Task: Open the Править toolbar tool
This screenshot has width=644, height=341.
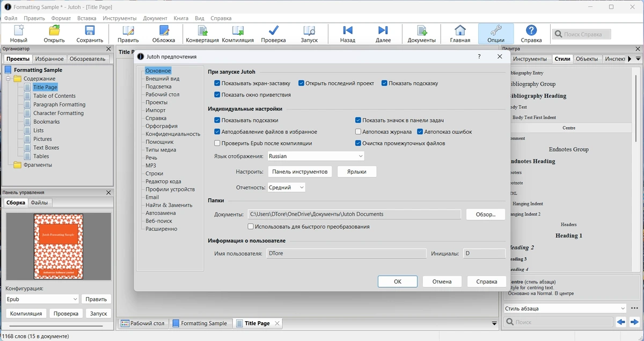Action: tap(128, 34)
